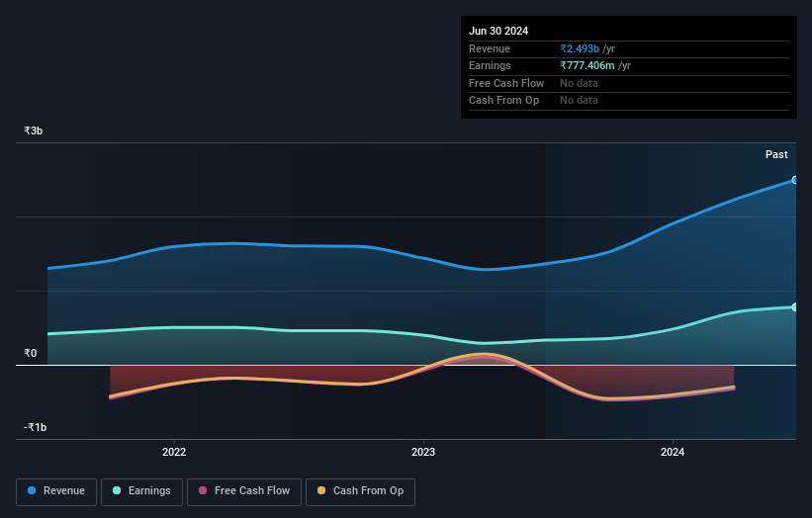812x518 pixels.
Task: Click the pink Free Cash Flow dot
Action: click(203, 490)
